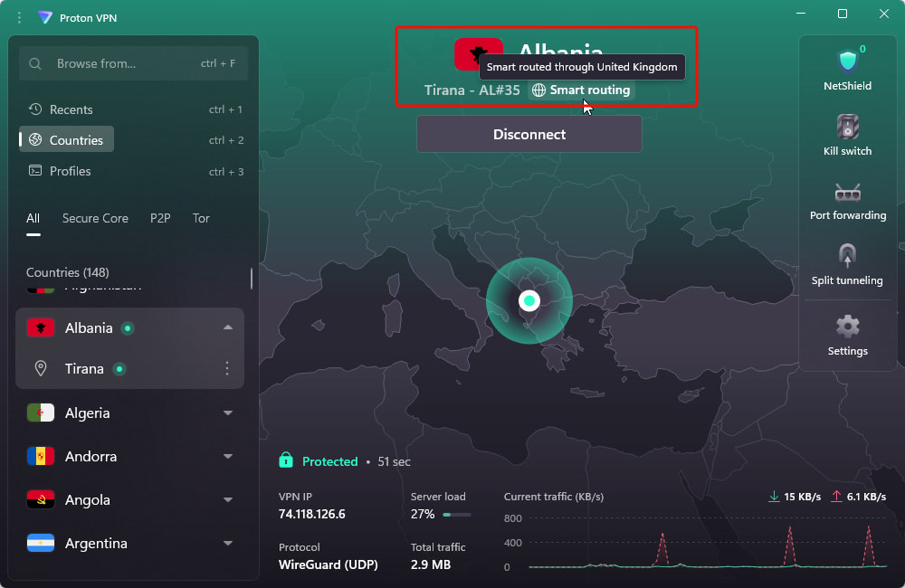This screenshot has height=588, width=905.
Task: Click Albania's green connected indicator dot
Action: coord(128,328)
